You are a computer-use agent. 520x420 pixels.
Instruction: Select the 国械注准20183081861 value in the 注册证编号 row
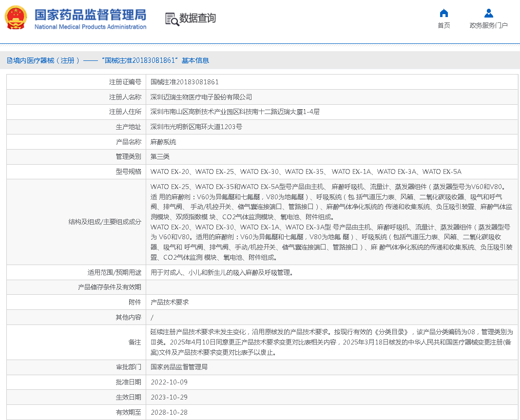[184, 82]
